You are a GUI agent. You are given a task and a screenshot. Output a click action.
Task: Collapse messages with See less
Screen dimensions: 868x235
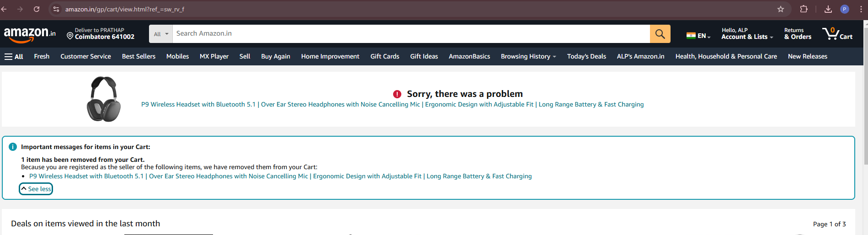(x=36, y=189)
